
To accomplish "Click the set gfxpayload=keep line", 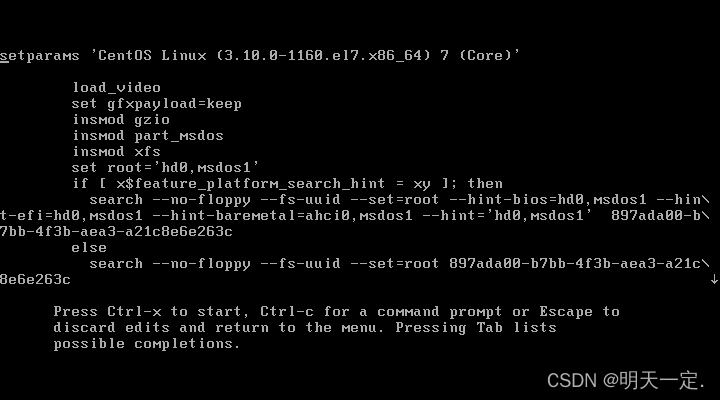I will (x=157, y=104).
